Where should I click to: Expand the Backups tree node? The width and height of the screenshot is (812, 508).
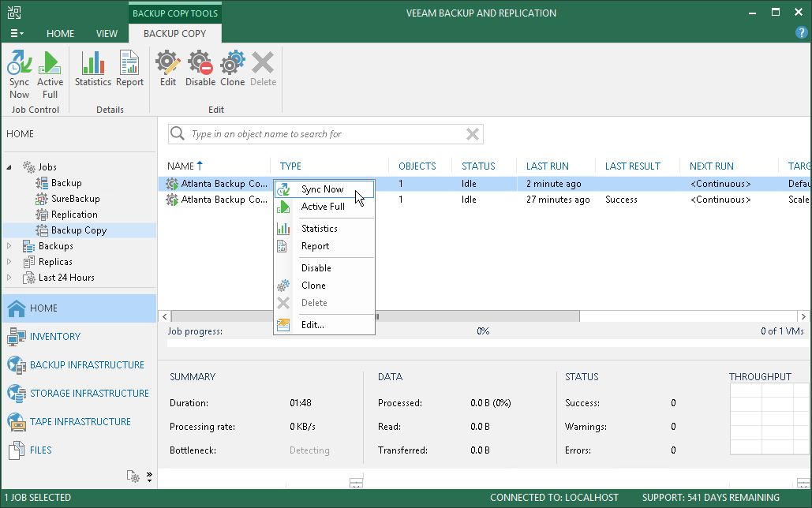click(9, 246)
